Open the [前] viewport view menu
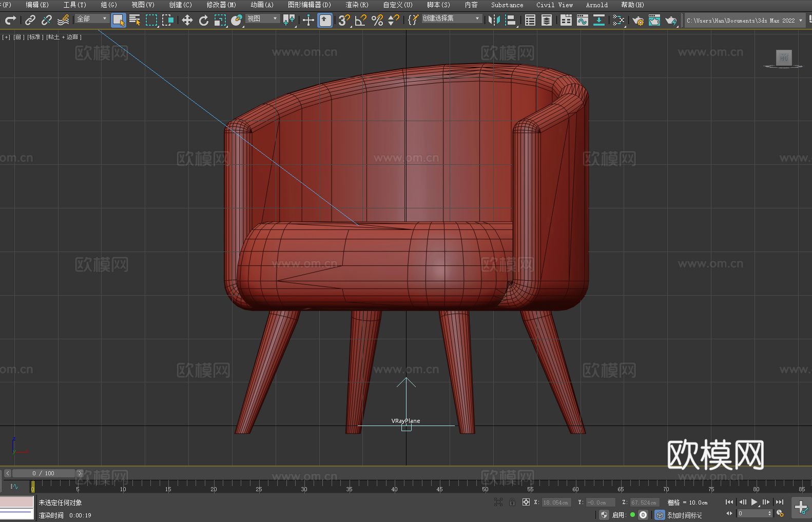Image resolution: width=812 pixels, height=522 pixels. coord(19,37)
